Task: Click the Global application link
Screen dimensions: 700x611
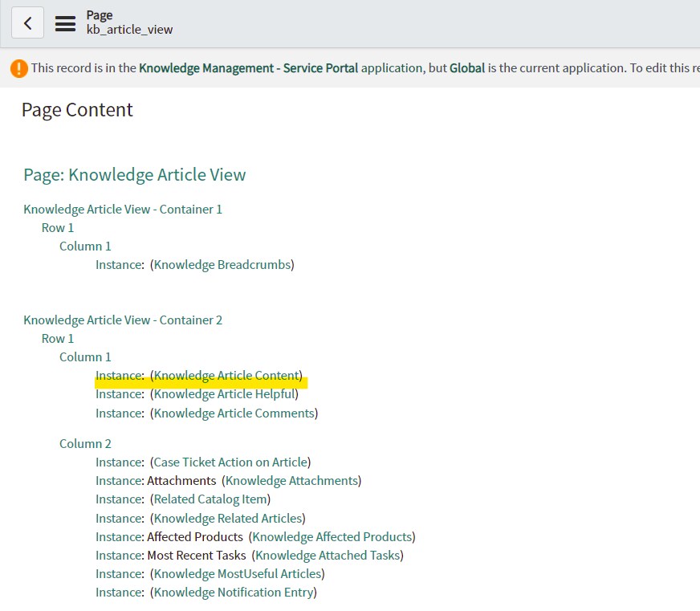Action: point(466,68)
